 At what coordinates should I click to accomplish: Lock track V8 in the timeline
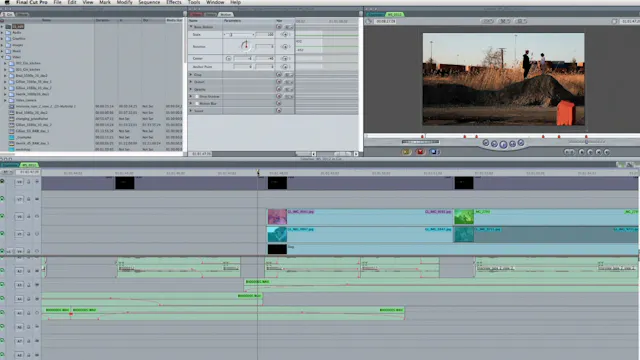coord(29,182)
